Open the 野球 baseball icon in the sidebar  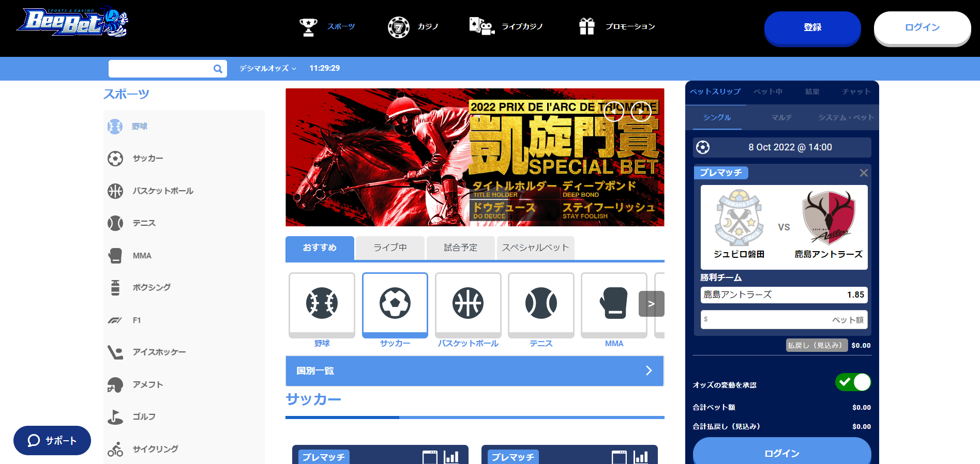pyautogui.click(x=115, y=126)
